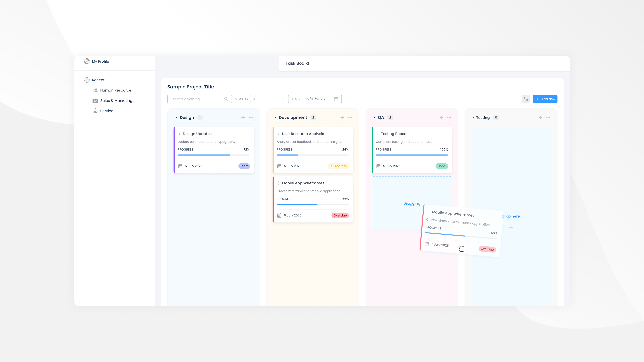Click the plus in Testing drop zone
Screen dimensions: 644x362
(511, 227)
